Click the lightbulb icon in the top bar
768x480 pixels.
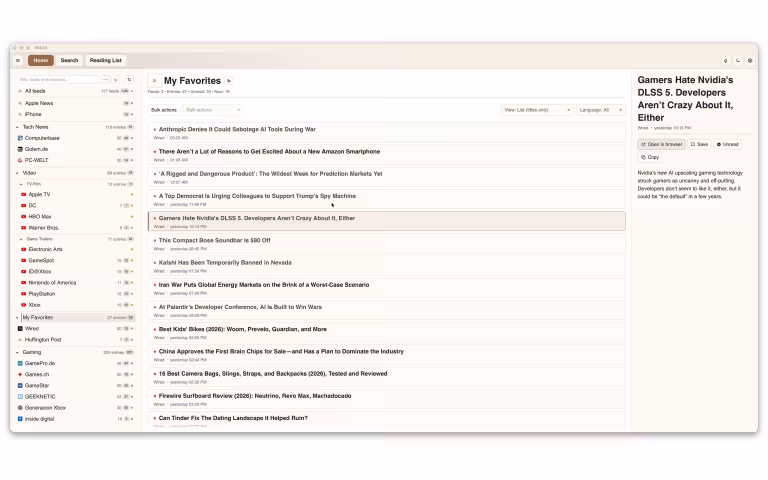(724, 60)
